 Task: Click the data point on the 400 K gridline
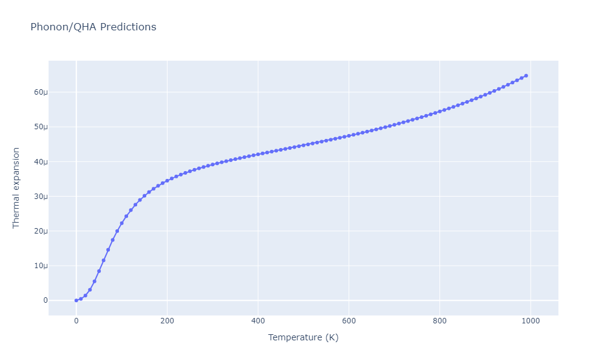[x=258, y=154]
